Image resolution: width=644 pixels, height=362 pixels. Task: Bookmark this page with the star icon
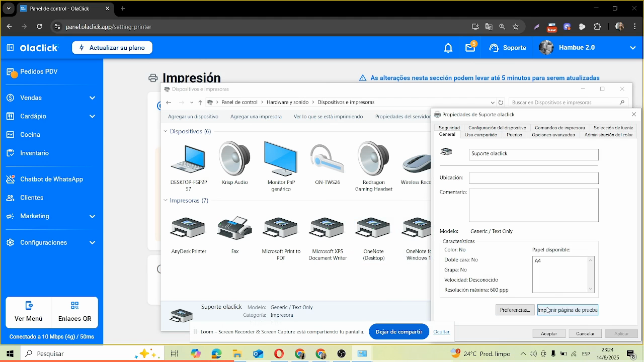(x=516, y=27)
